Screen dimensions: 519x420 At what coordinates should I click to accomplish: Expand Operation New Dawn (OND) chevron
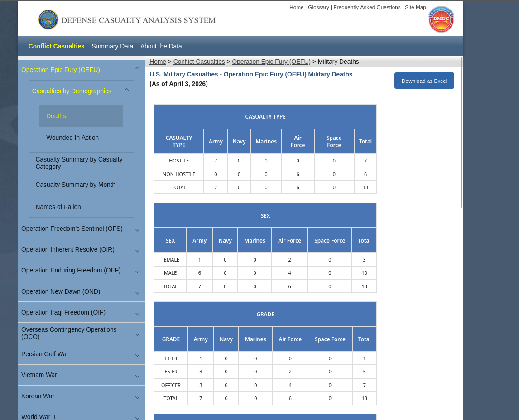[137, 293]
